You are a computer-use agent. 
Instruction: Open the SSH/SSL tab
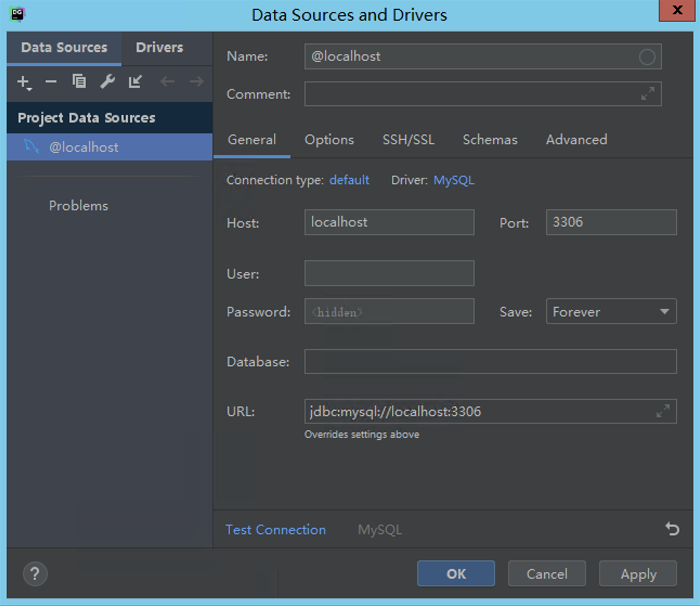click(x=409, y=140)
